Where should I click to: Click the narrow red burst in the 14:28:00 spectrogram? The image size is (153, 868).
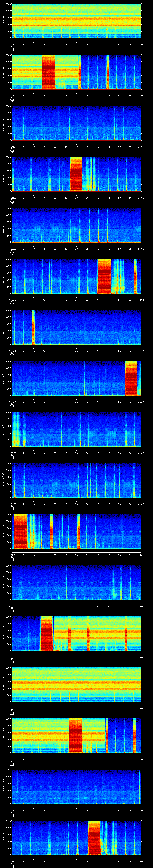coord(33,327)
